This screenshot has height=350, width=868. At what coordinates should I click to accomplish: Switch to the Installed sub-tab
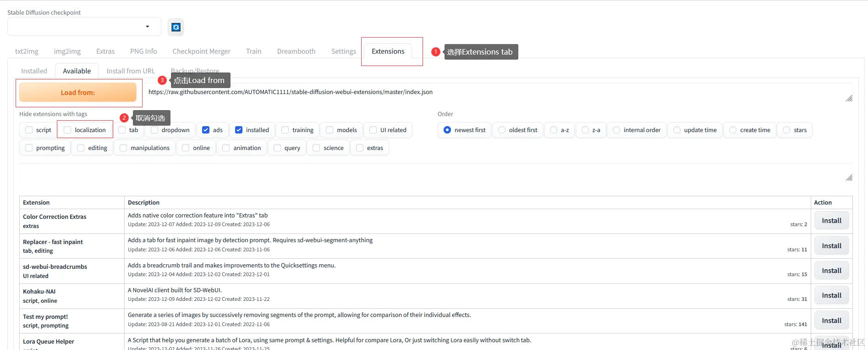point(34,71)
